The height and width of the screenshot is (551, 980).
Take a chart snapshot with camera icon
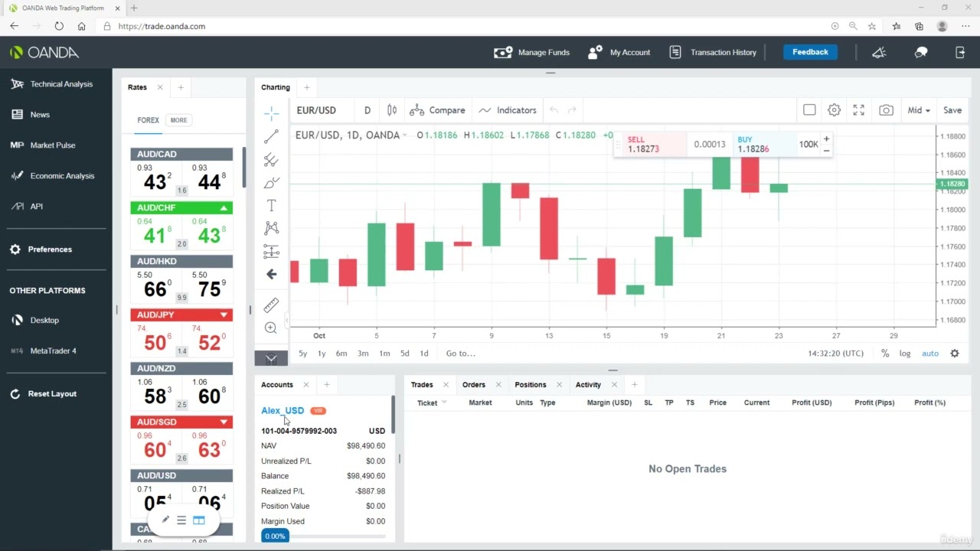886,110
